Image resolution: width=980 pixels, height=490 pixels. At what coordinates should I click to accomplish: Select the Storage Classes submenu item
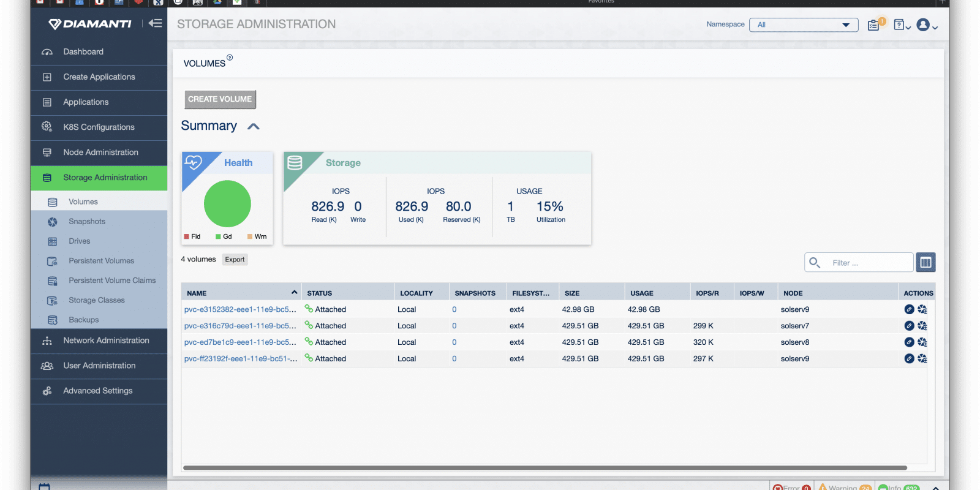pos(99,300)
